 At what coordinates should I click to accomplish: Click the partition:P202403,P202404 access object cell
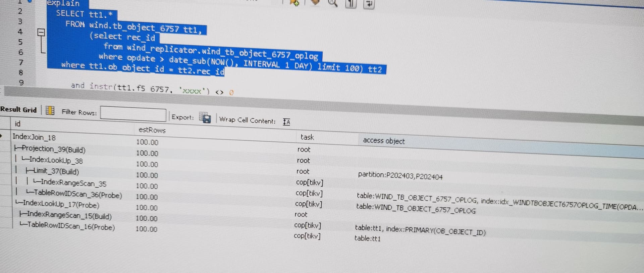[x=400, y=175]
